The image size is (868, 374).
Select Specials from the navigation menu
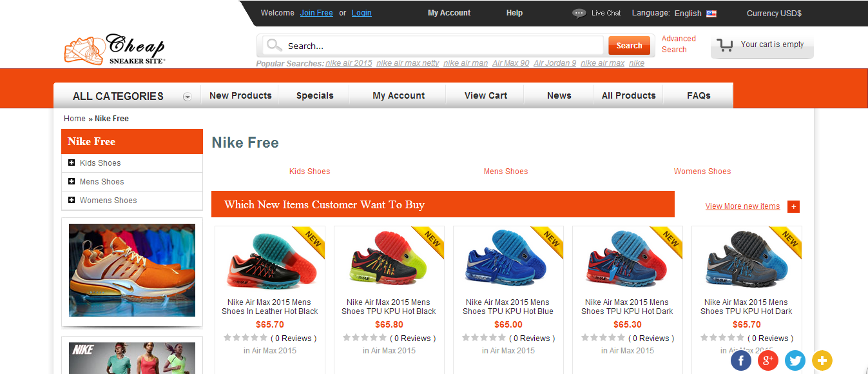(x=314, y=95)
